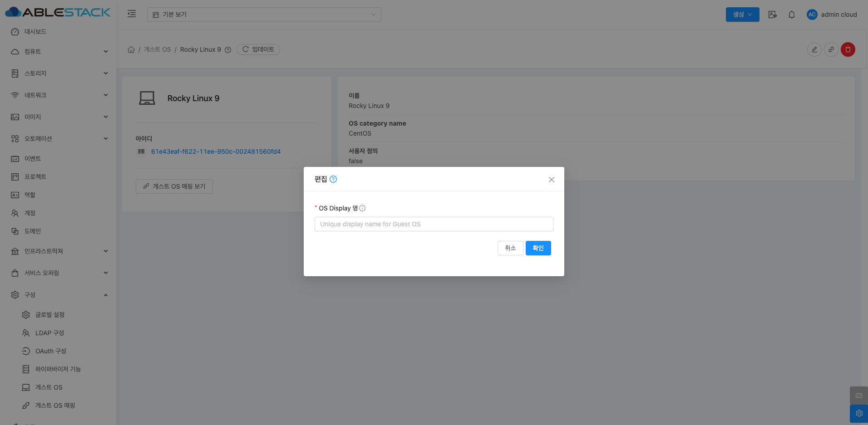This screenshot has width=868, height=425.
Task: Close the 편집 dialog
Action: coord(551,180)
